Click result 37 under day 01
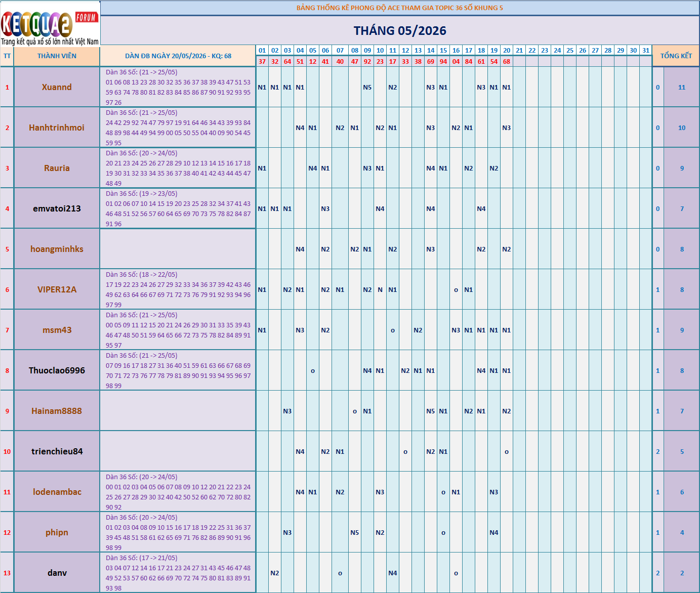 pyautogui.click(x=262, y=61)
